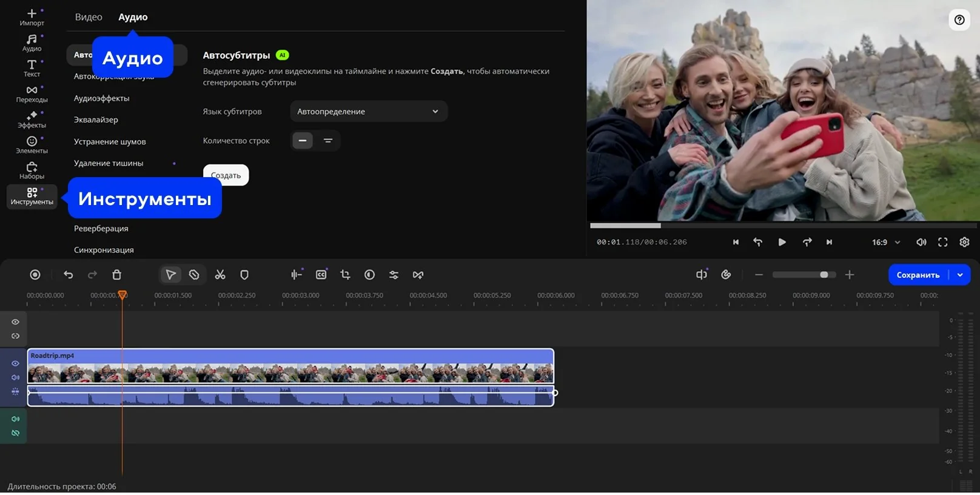Click the record button in timeline toolbar
980x495 pixels.
point(35,275)
